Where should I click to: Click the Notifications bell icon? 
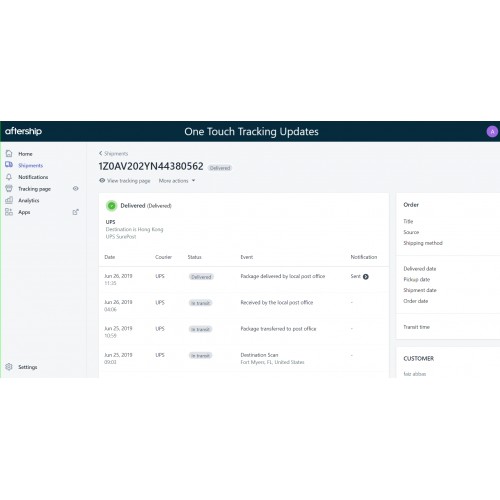[x=9, y=177]
